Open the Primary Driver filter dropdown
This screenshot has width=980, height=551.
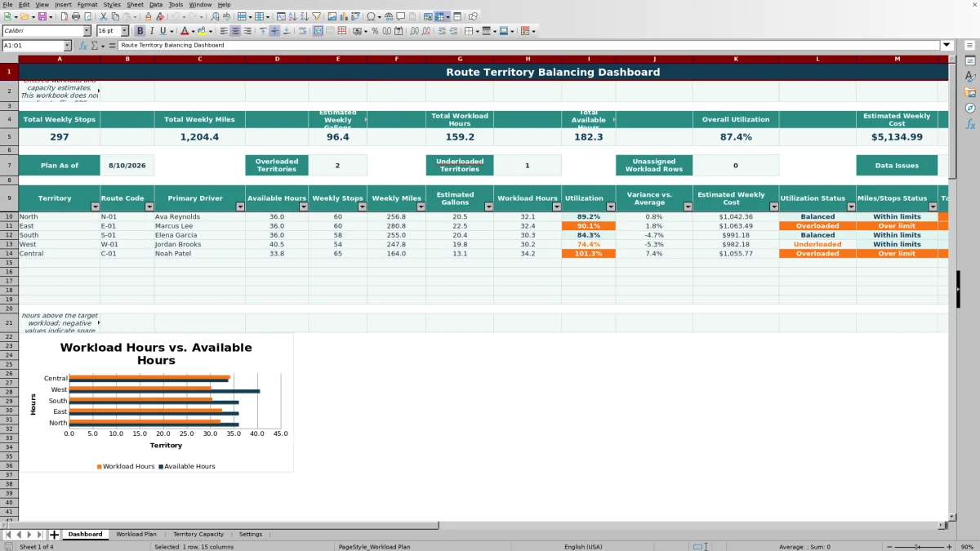[239, 207]
